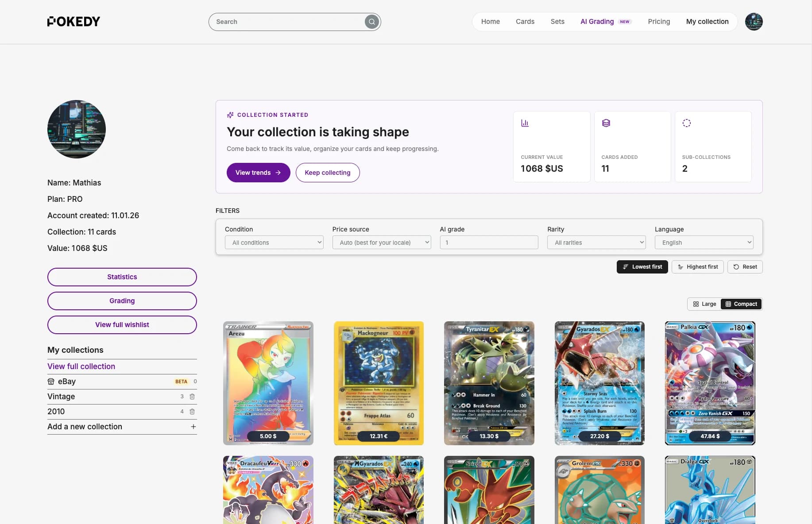Click the cards added stack icon

click(x=606, y=123)
